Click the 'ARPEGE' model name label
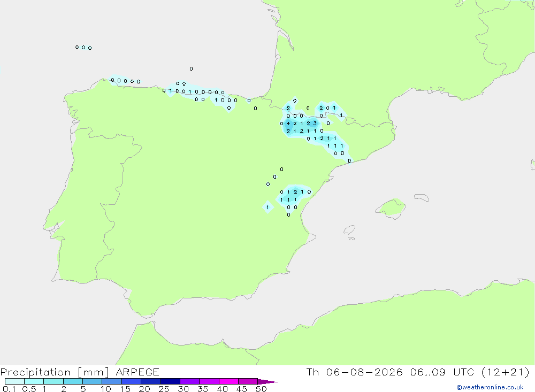This screenshot has width=535, height=392. [x=137, y=372]
